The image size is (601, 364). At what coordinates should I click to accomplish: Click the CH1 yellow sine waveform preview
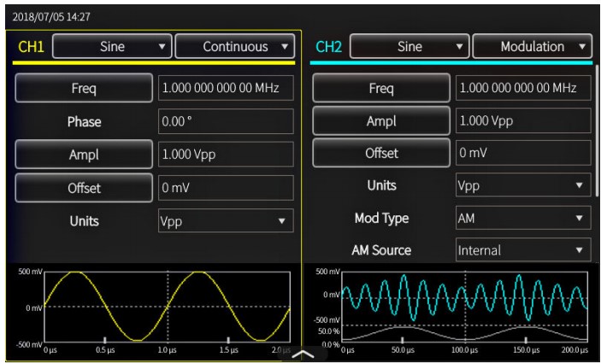click(168, 307)
